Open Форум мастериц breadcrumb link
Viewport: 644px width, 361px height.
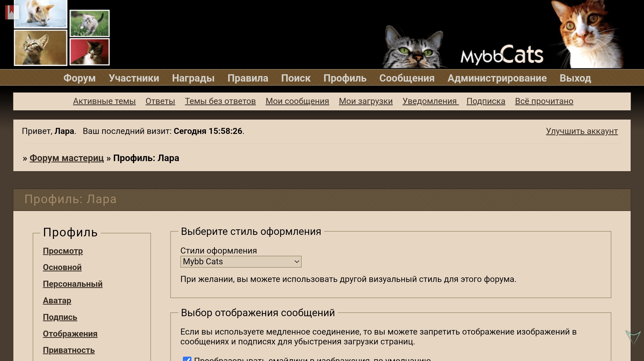pyautogui.click(x=66, y=158)
